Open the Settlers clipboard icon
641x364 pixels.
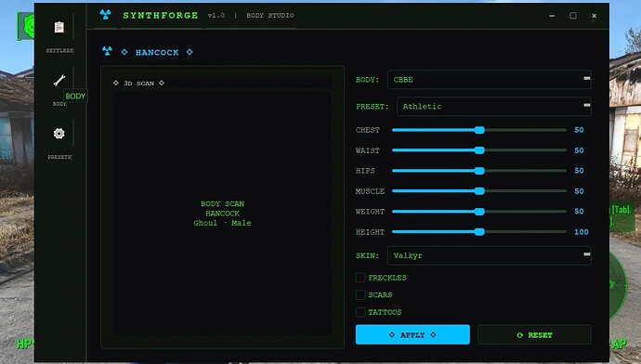pyautogui.click(x=59, y=27)
